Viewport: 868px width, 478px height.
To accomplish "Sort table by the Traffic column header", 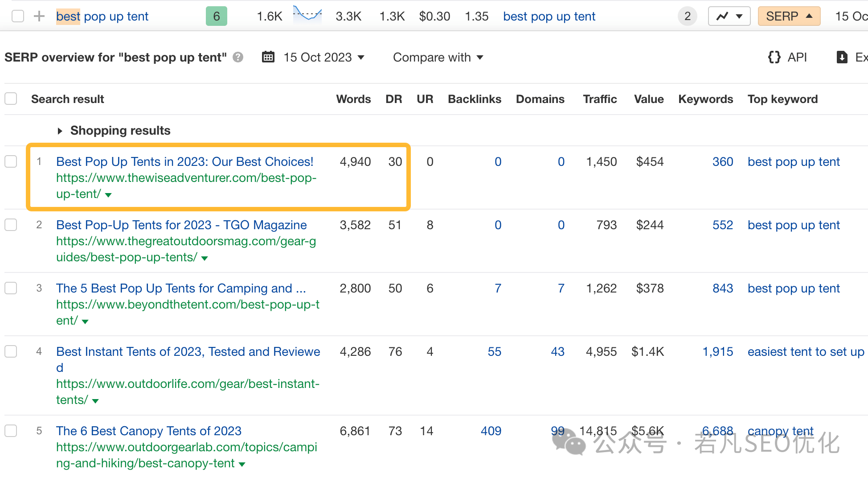I will (x=600, y=99).
